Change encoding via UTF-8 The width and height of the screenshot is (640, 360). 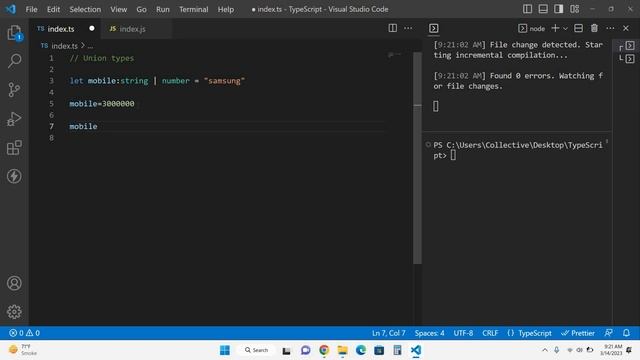(463, 333)
